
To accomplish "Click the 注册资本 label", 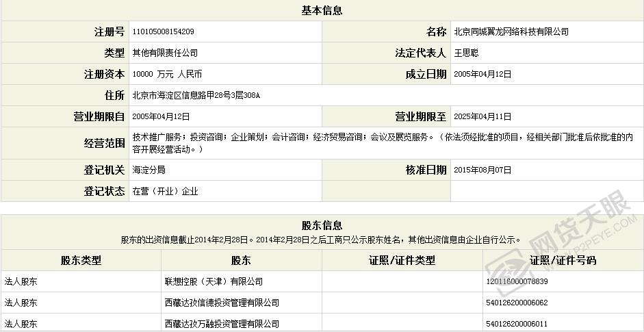I will click(104, 75).
